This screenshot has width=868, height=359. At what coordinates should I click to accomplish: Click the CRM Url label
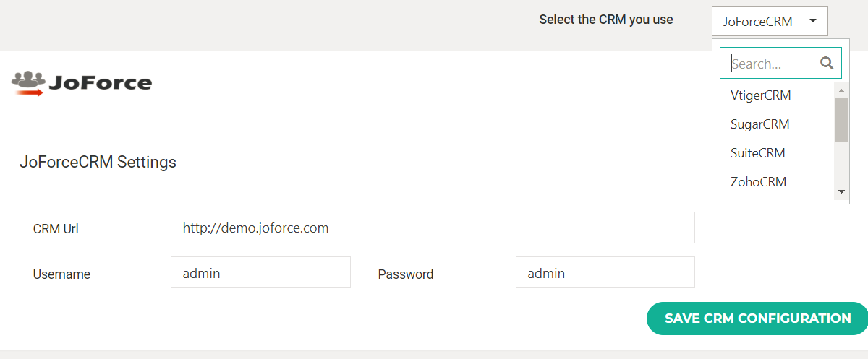(56, 229)
